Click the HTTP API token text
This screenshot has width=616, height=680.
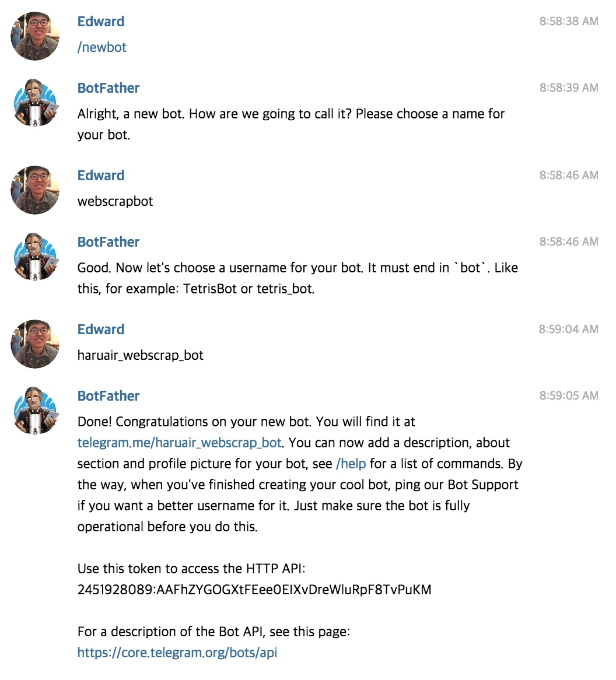point(254,590)
